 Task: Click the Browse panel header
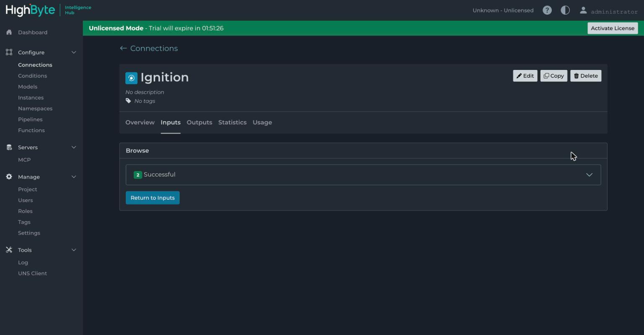(364, 151)
